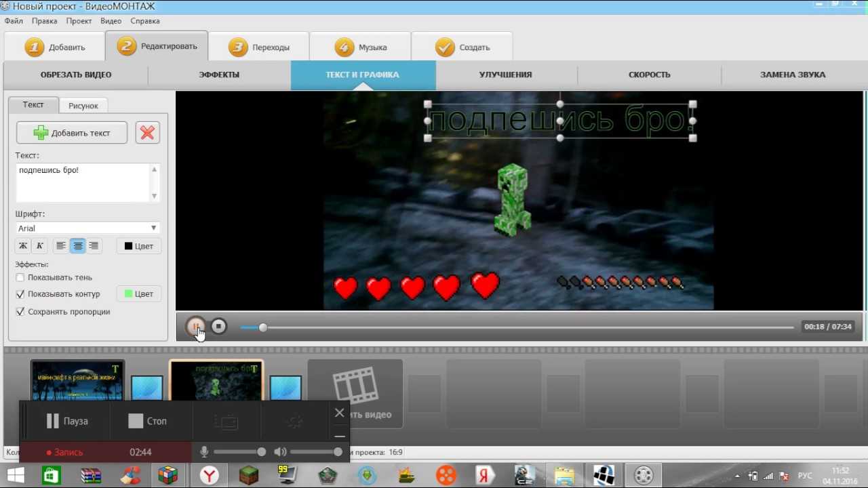The height and width of the screenshot is (488, 868).
Task: Open the black text Цвет picker
Action: [x=139, y=246]
